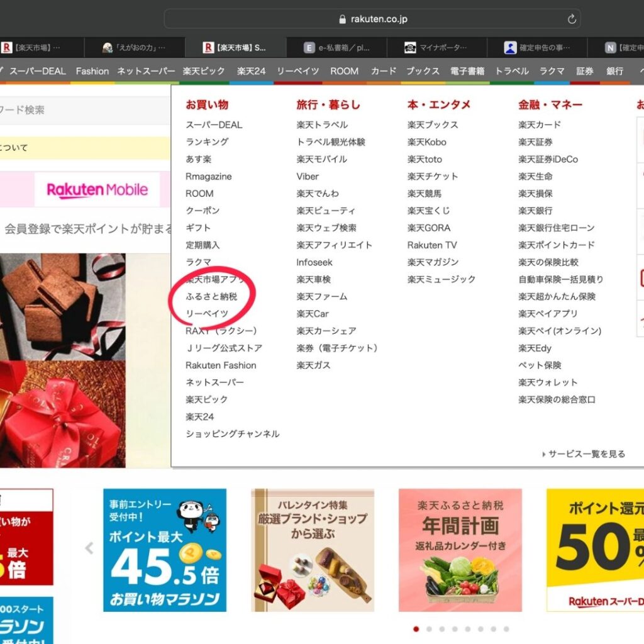Click the マイナポータル tab favicon

[x=410, y=48]
